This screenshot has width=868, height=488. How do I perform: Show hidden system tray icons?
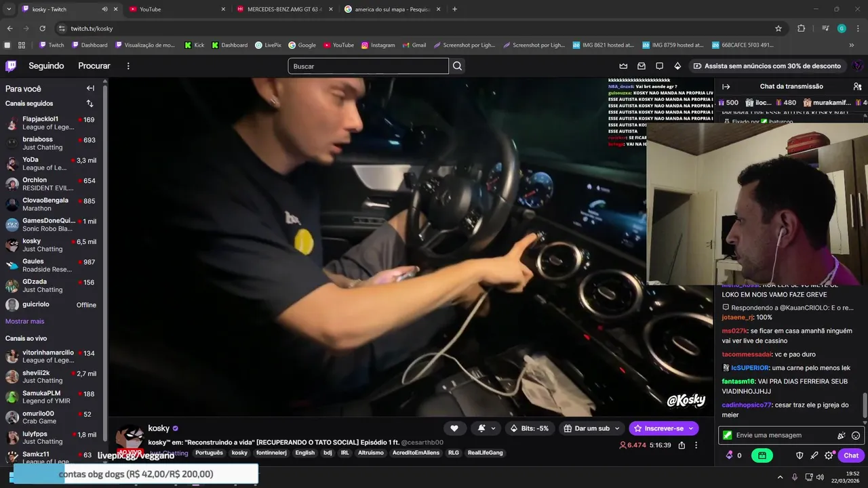(780, 477)
